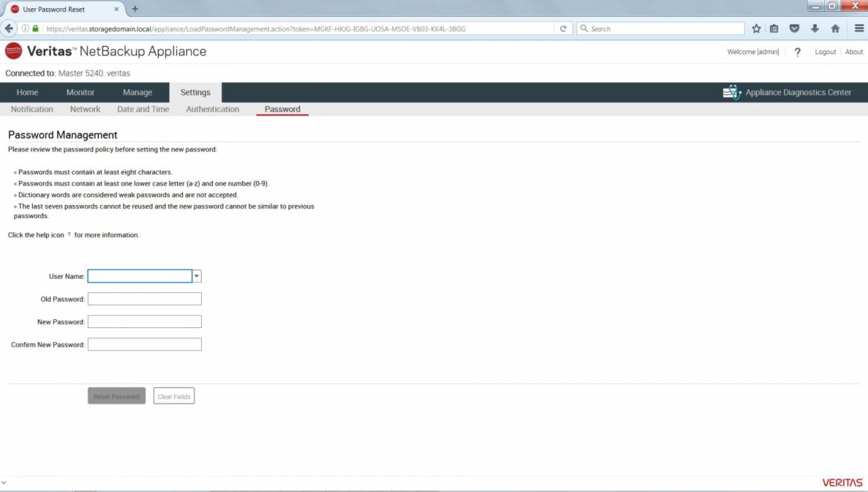The height and width of the screenshot is (492, 868).
Task: Focus the User Name input field
Action: (140, 276)
